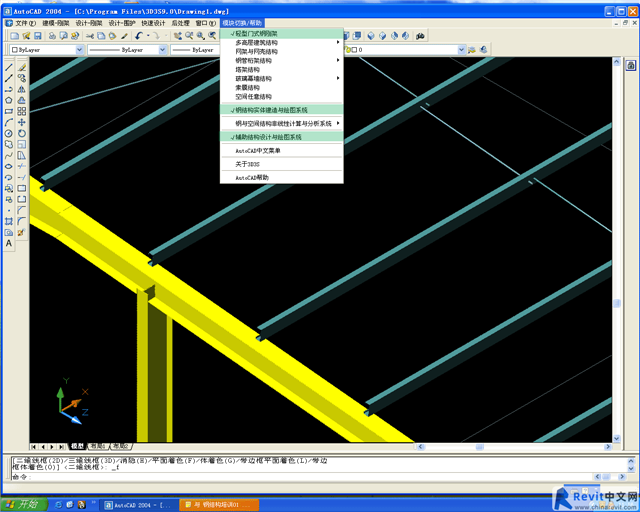The image size is (640, 512).
Task: Click the 命令 command line input
Action: [302, 477]
